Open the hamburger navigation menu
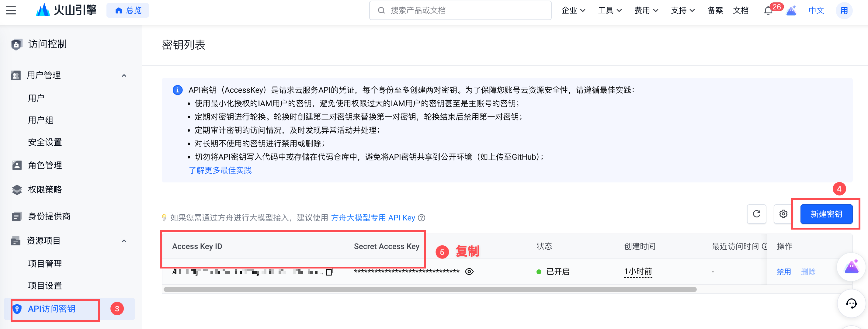The image size is (868, 329). click(11, 10)
